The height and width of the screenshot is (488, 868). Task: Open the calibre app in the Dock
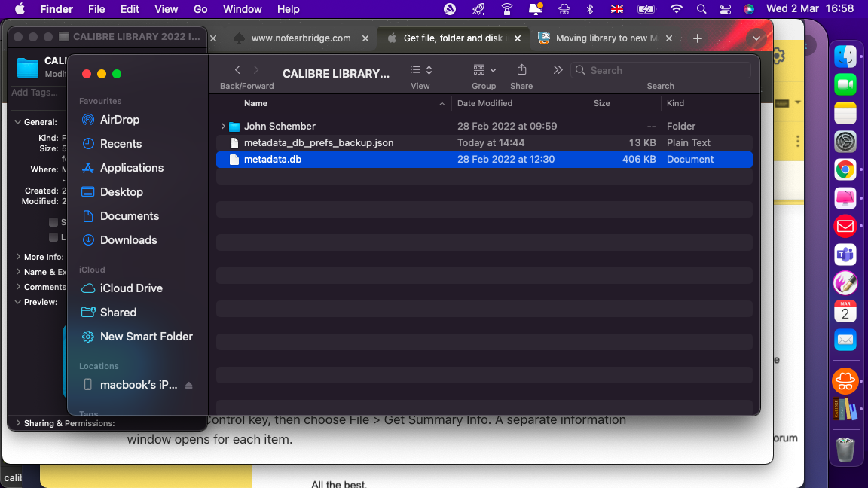(845, 410)
